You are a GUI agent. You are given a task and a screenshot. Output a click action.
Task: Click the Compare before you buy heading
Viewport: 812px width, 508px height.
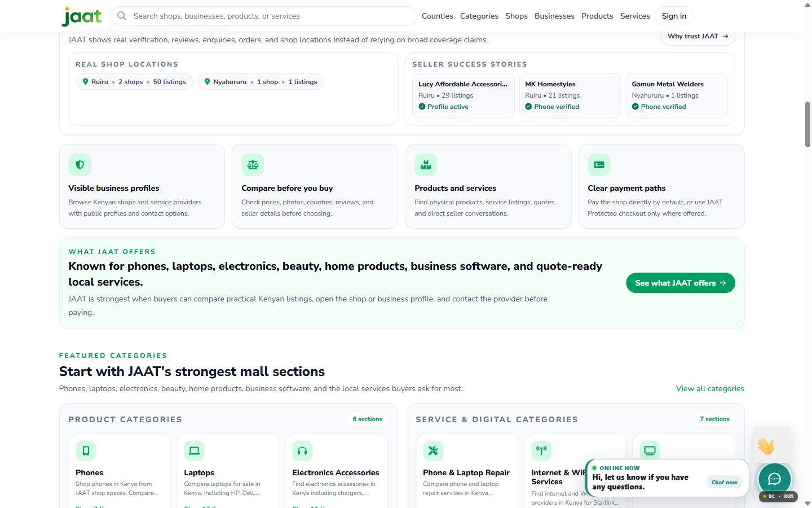(287, 188)
